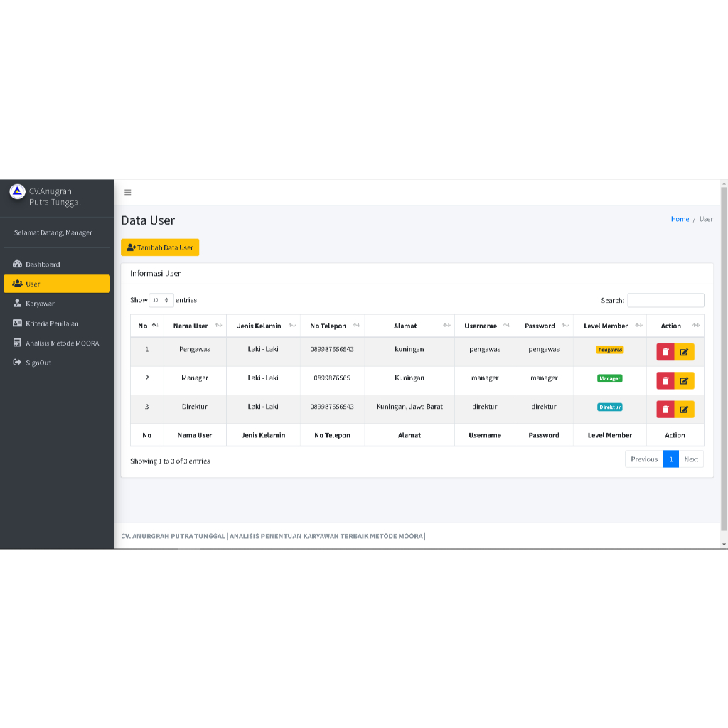This screenshot has width=728, height=728.
Task: Select the User menu item
Action: [57, 284]
